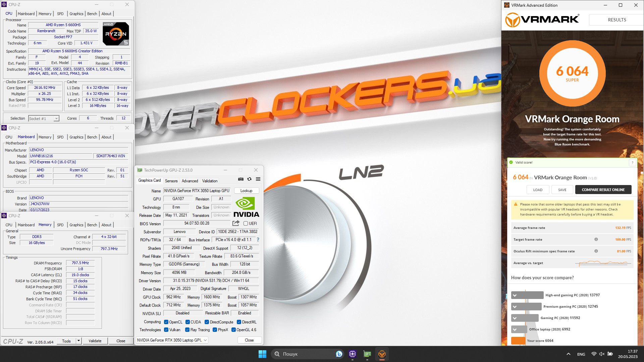
Task: Open Windows Start menu
Action: coord(262,354)
